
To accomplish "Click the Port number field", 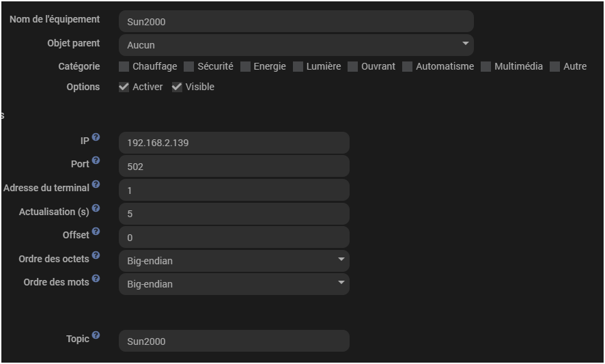I will [x=234, y=167].
